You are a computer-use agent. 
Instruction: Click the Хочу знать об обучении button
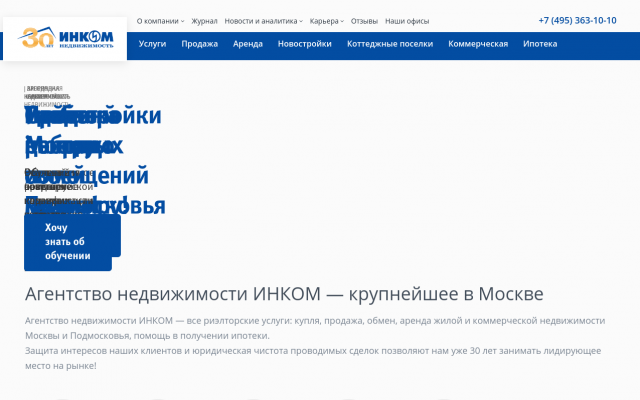tap(68, 242)
